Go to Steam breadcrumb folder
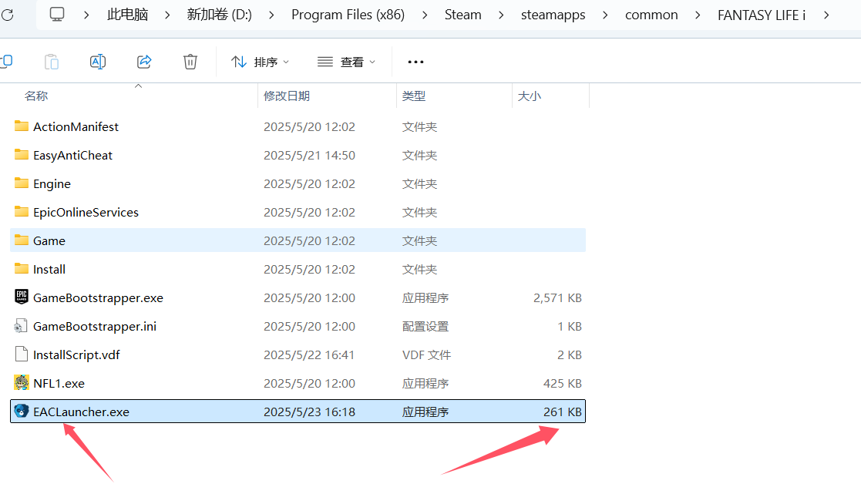The height and width of the screenshot is (504, 861). [x=463, y=15]
